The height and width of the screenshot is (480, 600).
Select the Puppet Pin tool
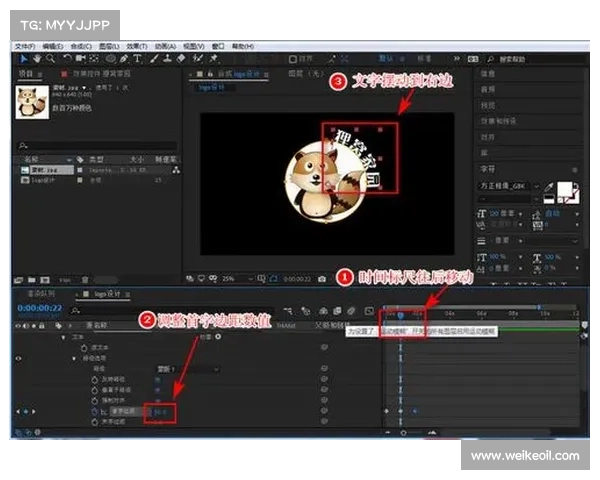(x=214, y=59)
